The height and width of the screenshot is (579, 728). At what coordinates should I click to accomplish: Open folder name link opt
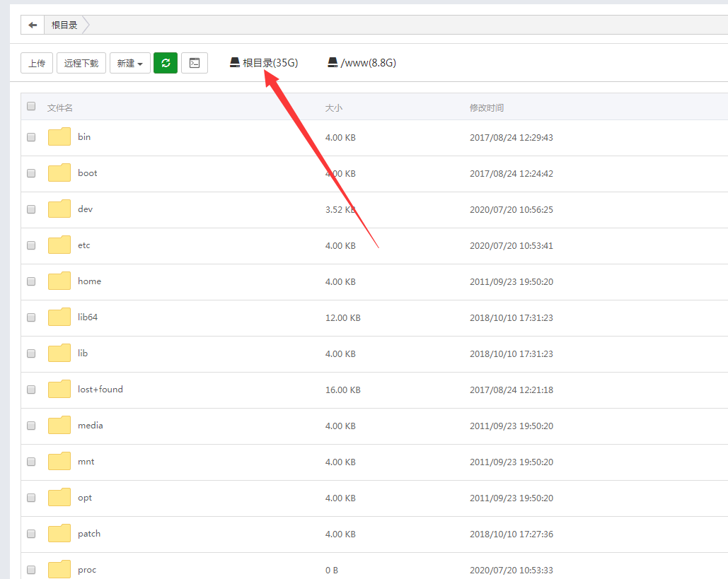point(85,498)
